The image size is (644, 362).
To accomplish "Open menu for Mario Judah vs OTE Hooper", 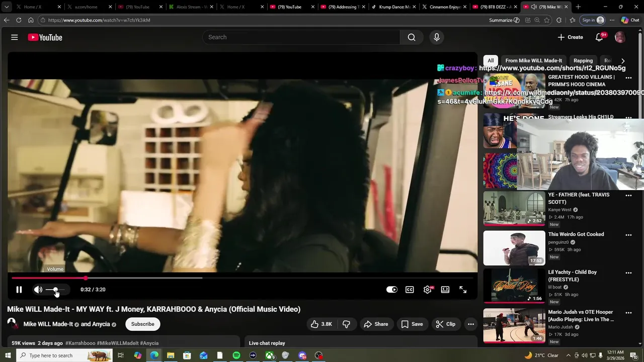I will point(628,313).
